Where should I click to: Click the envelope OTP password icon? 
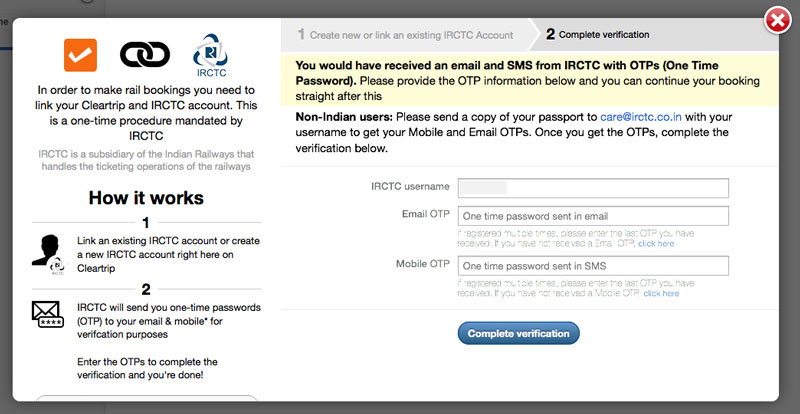47,314
